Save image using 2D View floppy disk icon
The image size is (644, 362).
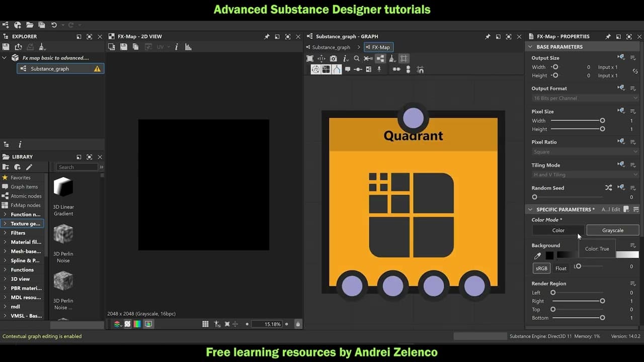[x=124, y=47]
